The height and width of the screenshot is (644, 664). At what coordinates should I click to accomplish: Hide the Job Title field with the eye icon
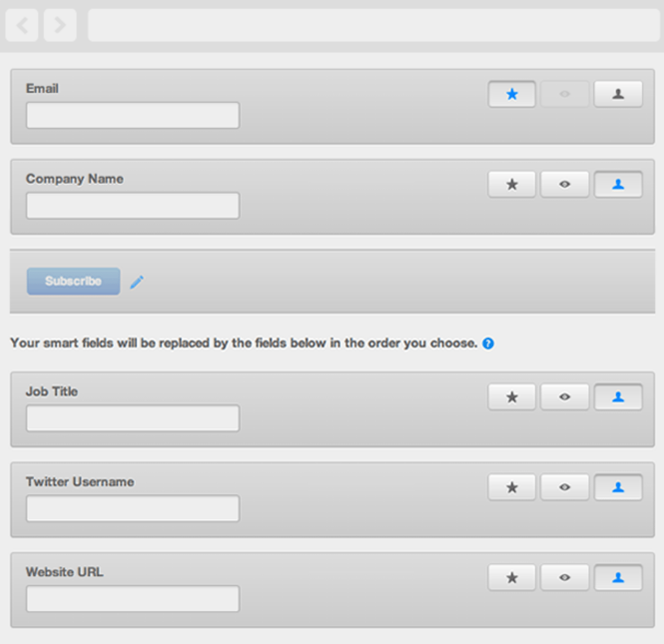tap(564, 397)
